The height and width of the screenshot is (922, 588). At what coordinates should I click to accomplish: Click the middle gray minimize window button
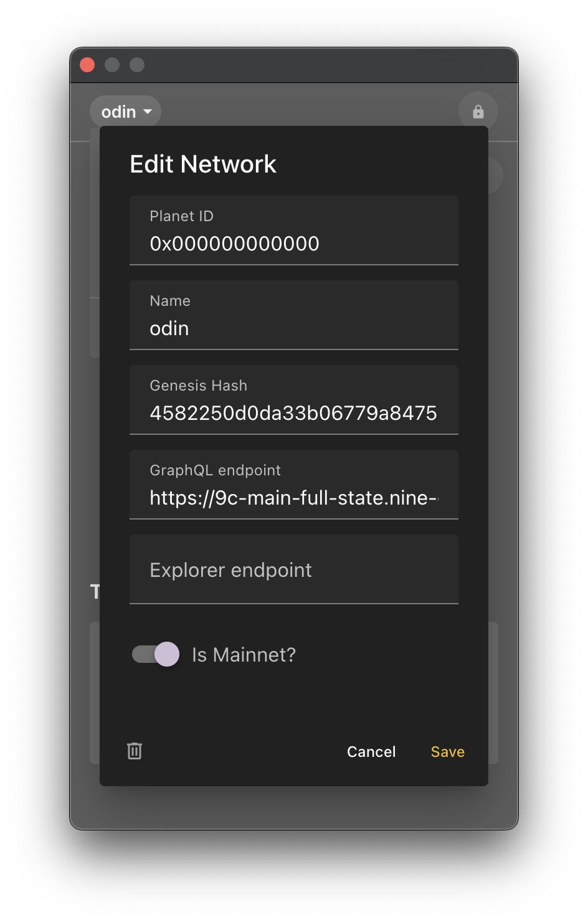(x=112, y=65)
